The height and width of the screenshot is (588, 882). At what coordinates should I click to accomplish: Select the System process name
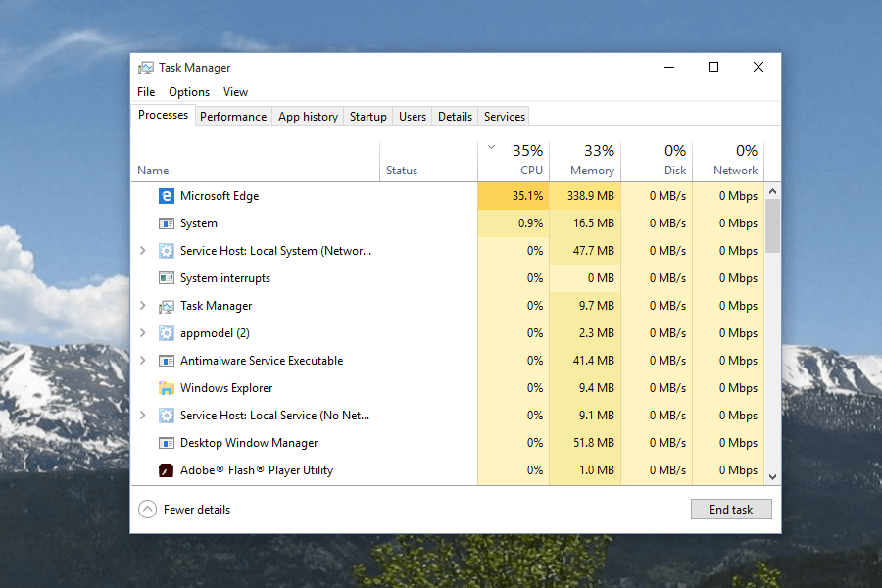point(199,223)
